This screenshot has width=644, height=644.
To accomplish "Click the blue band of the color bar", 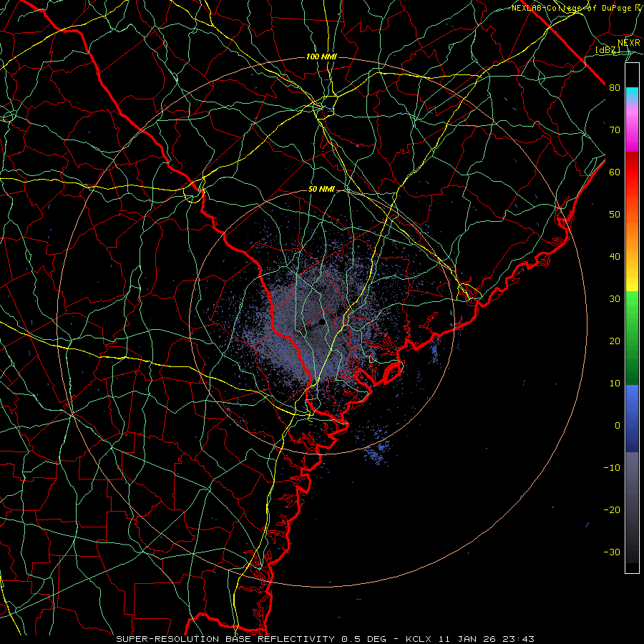I will [632, 418].
